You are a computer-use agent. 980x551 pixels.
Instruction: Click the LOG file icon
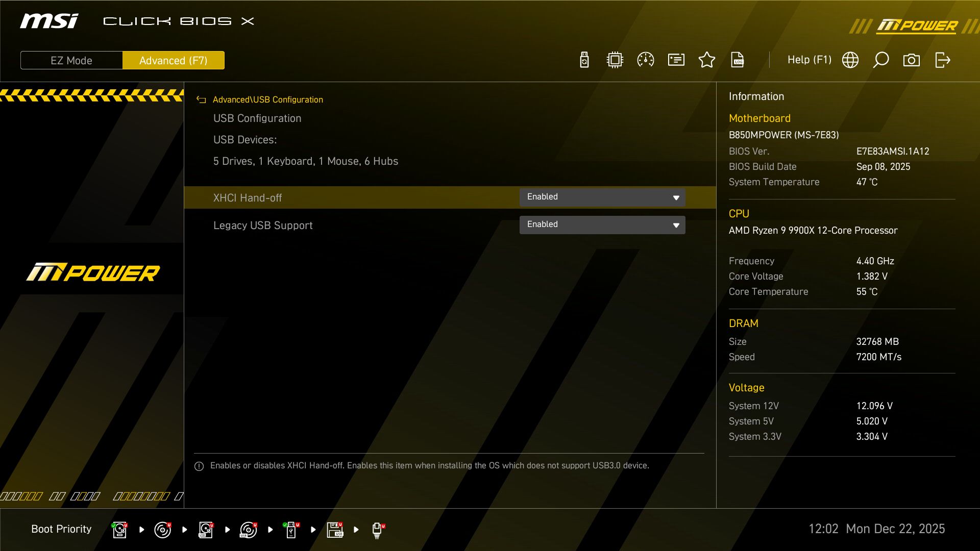pos(738,60)
